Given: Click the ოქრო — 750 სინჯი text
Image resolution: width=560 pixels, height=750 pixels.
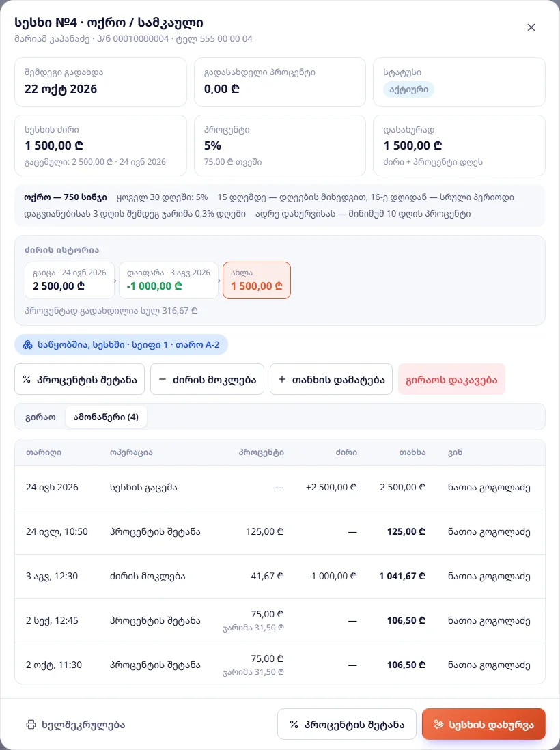Looking at the screenshot, I should [x=66, y=197].
